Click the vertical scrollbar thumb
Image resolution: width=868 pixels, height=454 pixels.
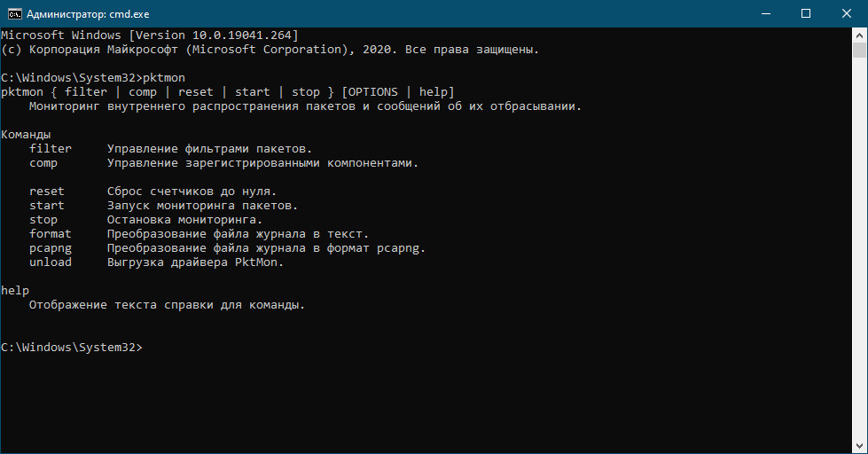pyautogui.click(x=859, y=50)
